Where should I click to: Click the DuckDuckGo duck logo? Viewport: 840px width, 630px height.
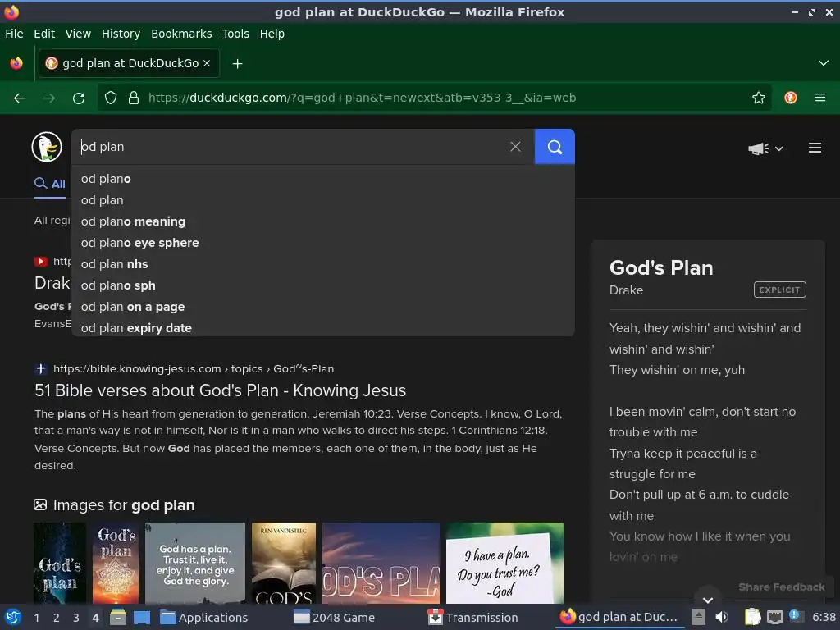[x=47, y=147]
